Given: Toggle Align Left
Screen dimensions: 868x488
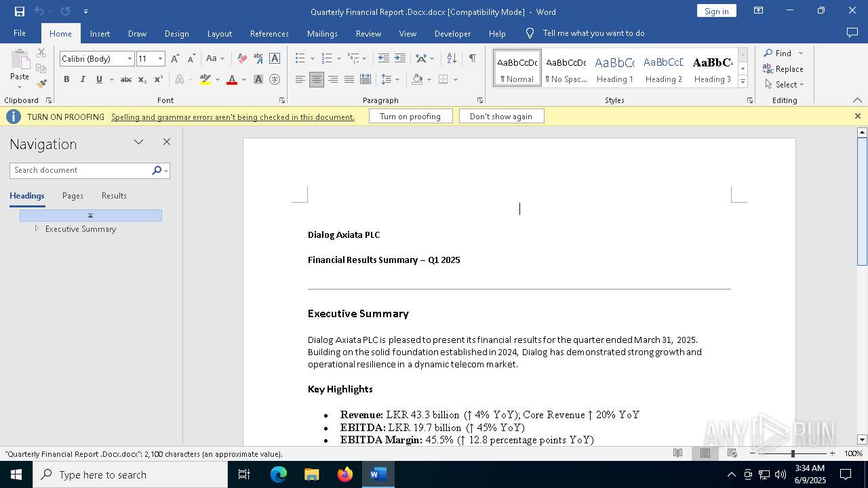Looking at the screenshot, I should coord(300,79).
